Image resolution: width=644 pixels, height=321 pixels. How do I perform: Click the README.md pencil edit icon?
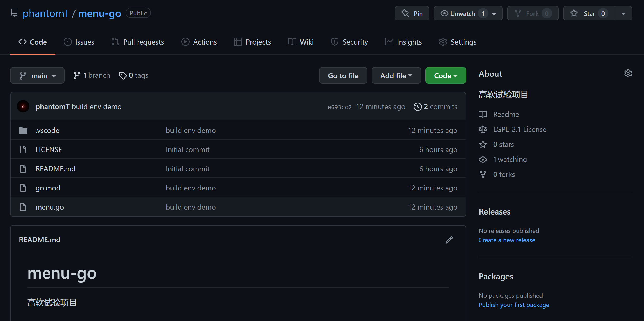[449, 240]
